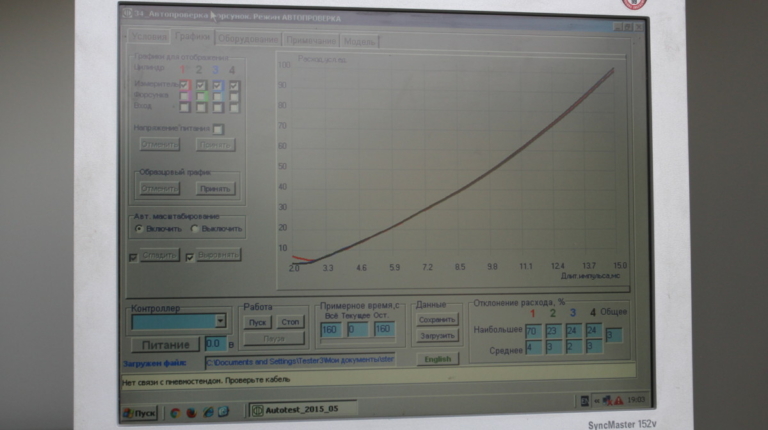Toggle Измеритель checkbox for cylinder 4

[x=233, y=85]
